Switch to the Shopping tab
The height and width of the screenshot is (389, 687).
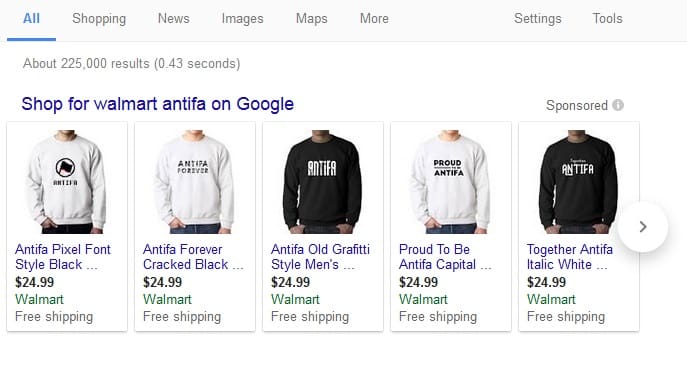99,18
